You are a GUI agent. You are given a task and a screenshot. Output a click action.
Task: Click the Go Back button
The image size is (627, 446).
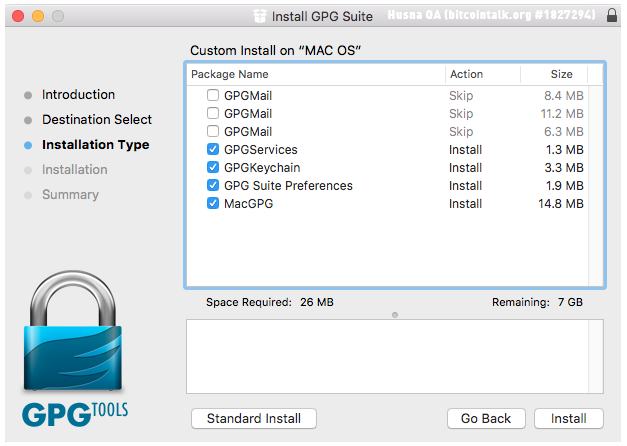(486, 418)
